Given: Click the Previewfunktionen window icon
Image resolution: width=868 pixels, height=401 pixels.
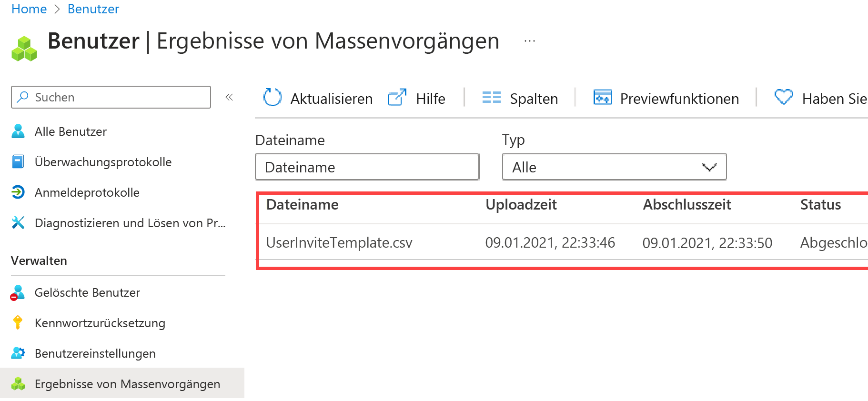Looking at the screenshot, I should pyautogui.click(x=602, y=97).
